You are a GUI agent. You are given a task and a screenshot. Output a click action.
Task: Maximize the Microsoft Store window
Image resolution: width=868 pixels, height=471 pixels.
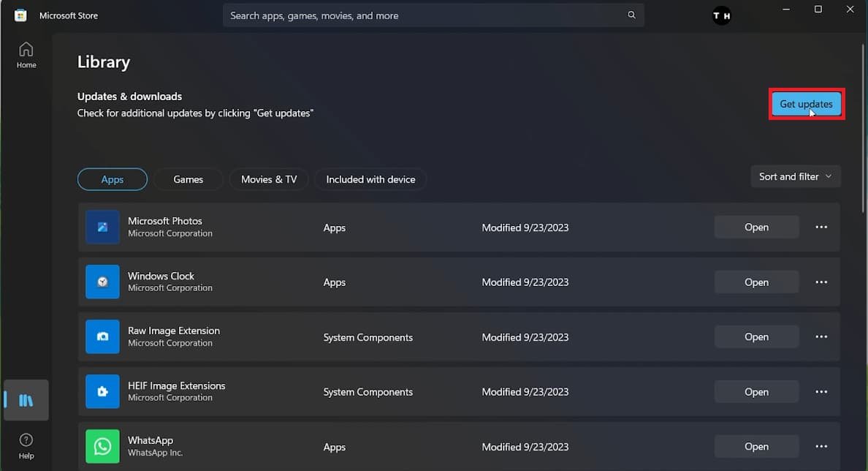coord(818,10)
